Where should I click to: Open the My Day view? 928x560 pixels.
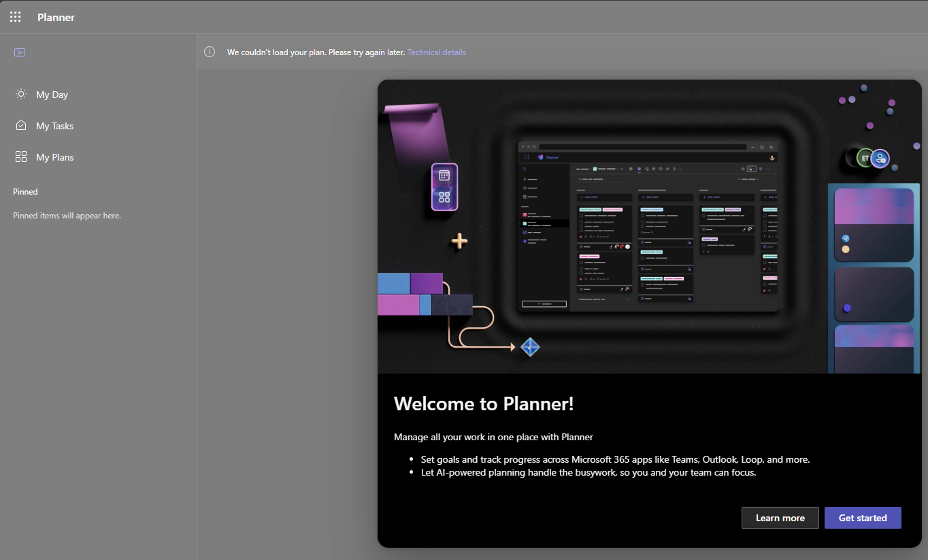coord(52,95)
